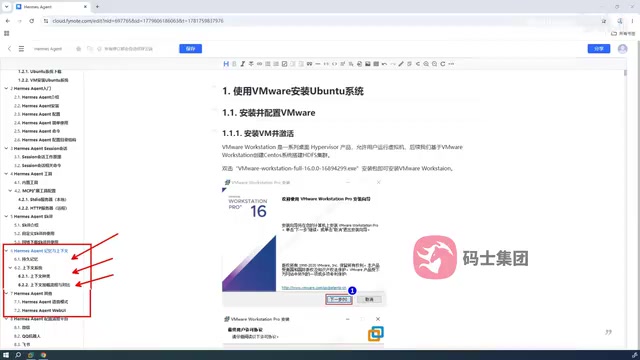Toggle the outline hamburger menu

(21, 49)
